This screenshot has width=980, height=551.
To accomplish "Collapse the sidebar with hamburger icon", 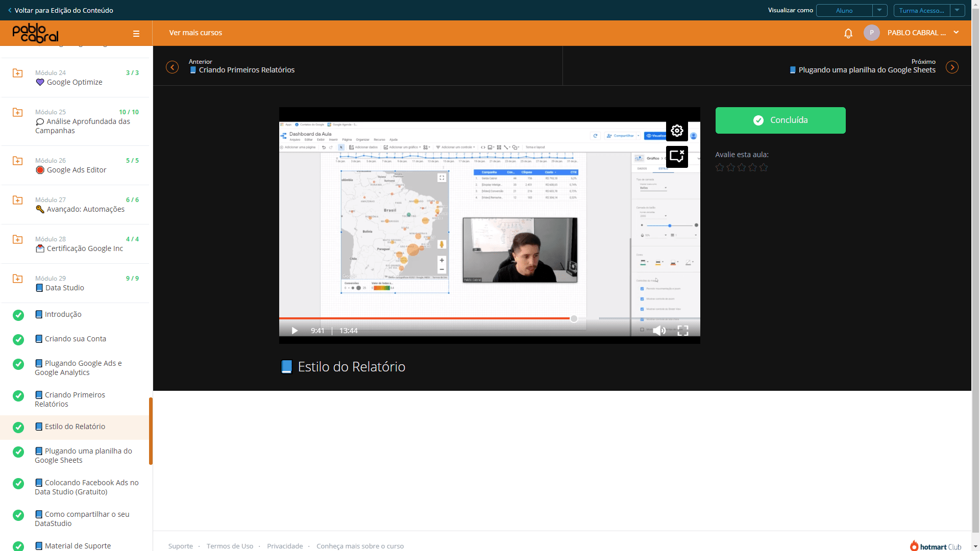I will pyautogui.click(x=136, y=34).
